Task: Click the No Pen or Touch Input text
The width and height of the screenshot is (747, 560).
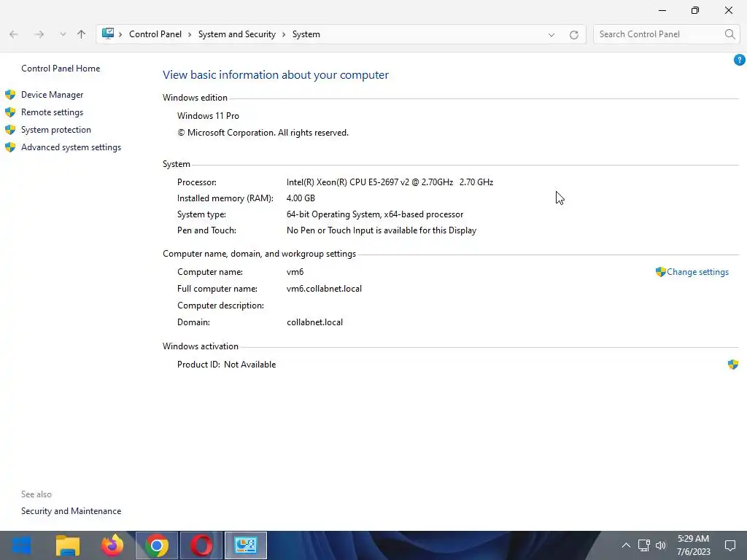Action: 381,230
